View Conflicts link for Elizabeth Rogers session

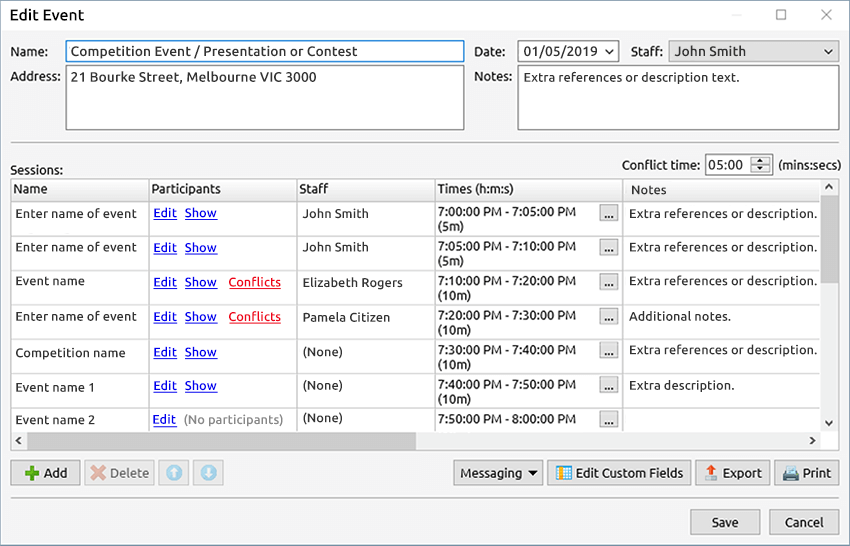[254, 282]
